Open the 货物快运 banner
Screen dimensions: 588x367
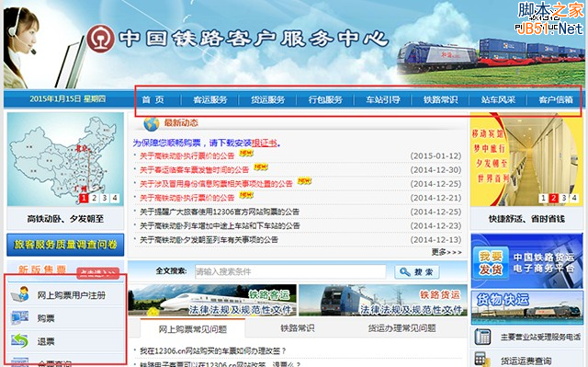pyautogui.click(x=526, y=308)
